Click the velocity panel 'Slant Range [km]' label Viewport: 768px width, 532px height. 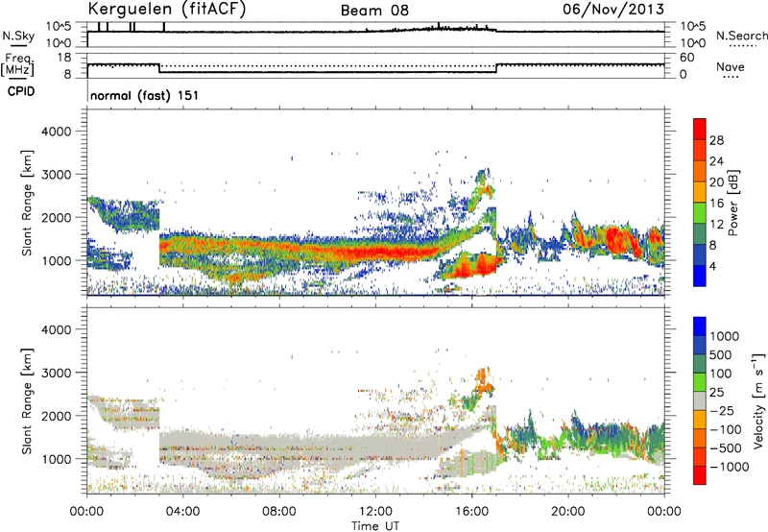point(28,401)
